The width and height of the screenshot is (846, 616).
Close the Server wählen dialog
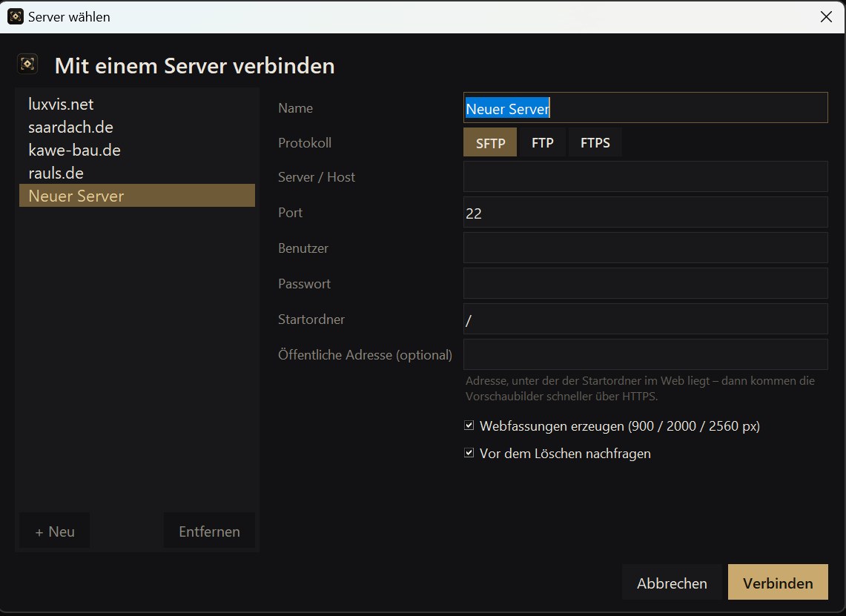coord(826,17)
